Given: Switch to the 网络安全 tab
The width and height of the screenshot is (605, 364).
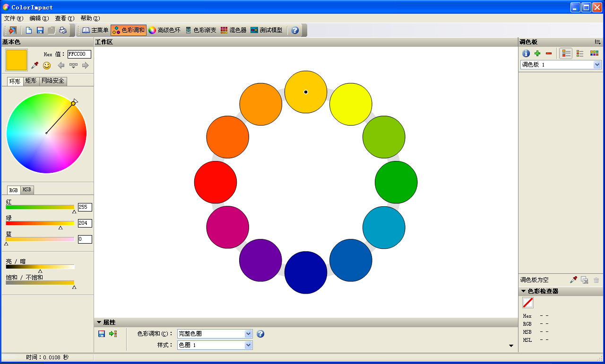Looking at the screenshot, I should pyautogui.click(x=53, y=81).
